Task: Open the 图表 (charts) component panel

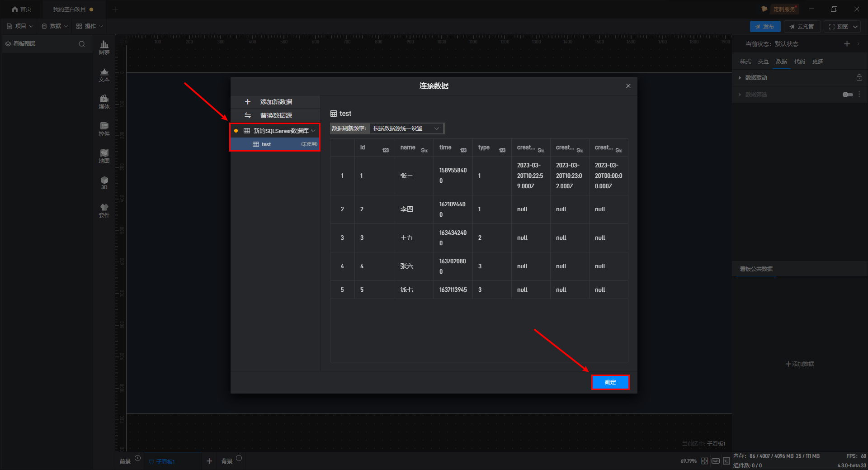Action: coord(104,47)
